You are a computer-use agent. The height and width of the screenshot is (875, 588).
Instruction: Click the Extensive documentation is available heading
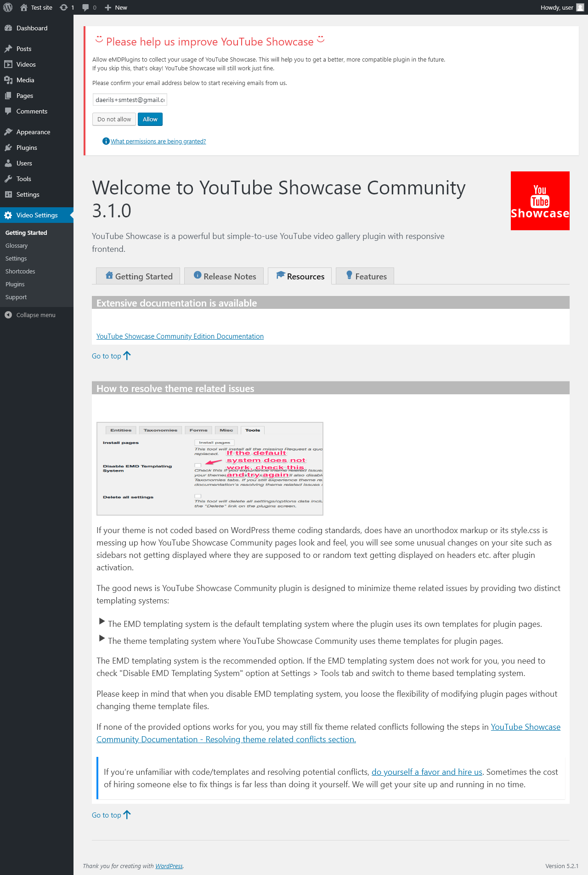click(x=176, y=303)
